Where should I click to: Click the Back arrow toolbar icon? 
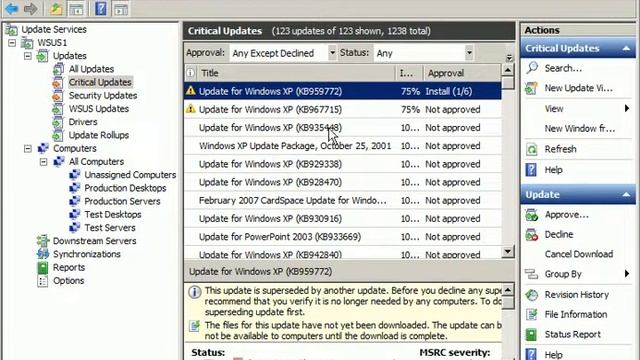point(11,9)
